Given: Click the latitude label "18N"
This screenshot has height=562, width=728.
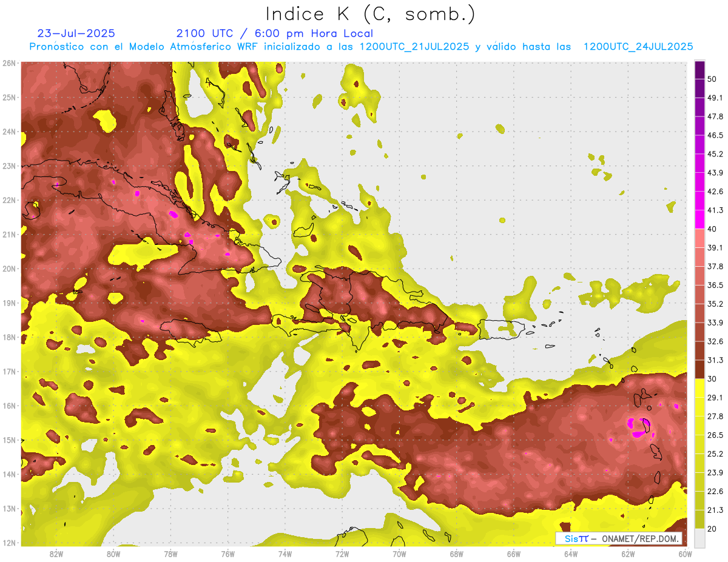Looking at the screenshot, I should pyautogui.click(x=9, y=337).
